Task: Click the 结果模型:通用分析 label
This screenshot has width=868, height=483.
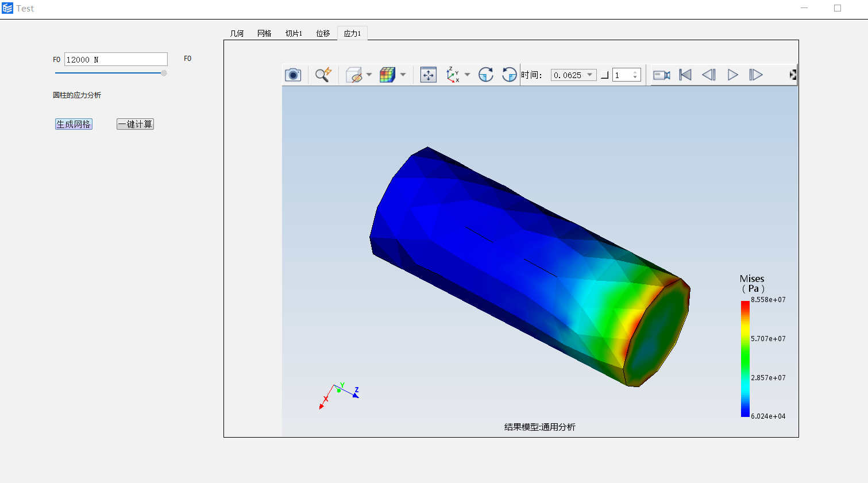Action: [x=540, y=427]
